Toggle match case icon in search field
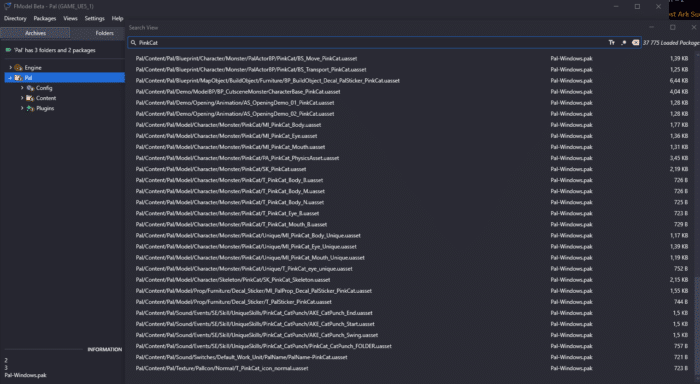Screen dimensions: 700x384 [x=612, y=42]
